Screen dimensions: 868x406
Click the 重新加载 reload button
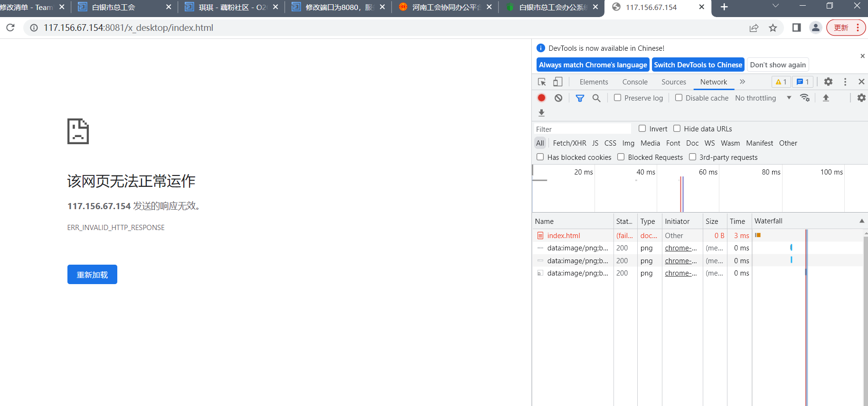point(92,275)
